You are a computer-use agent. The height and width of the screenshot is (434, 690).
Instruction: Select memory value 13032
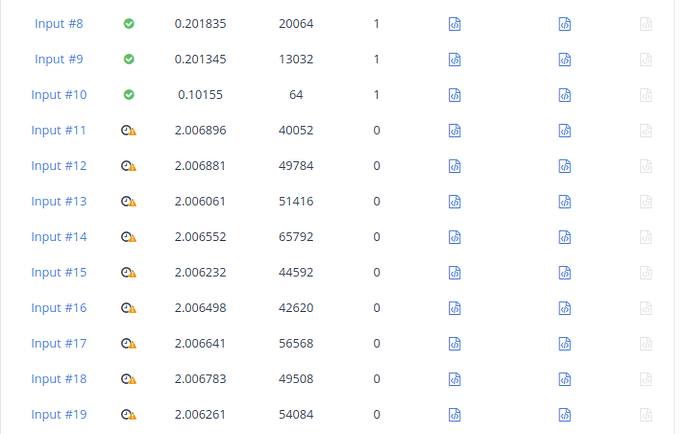[x=296, y=59]
